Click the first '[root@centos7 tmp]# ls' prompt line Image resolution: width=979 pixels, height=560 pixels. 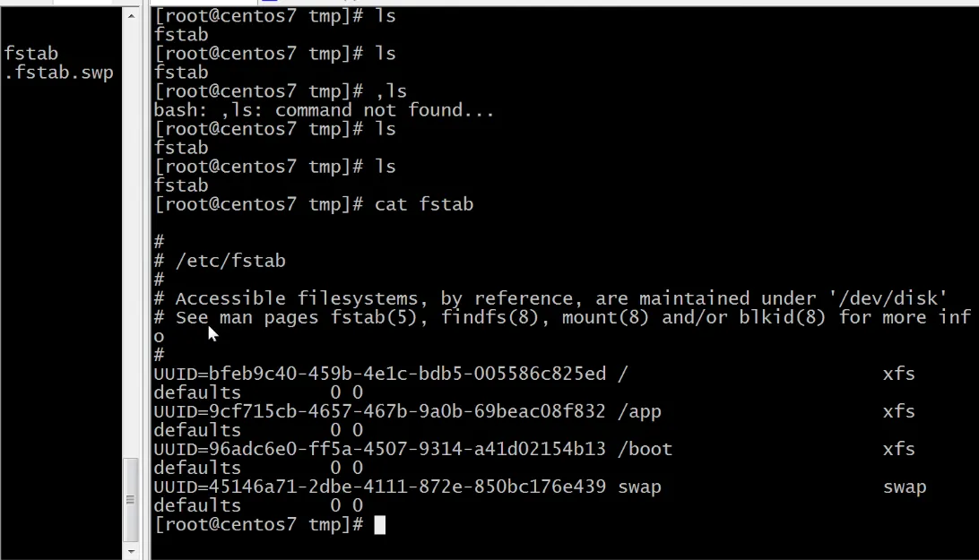click(274, 16)
